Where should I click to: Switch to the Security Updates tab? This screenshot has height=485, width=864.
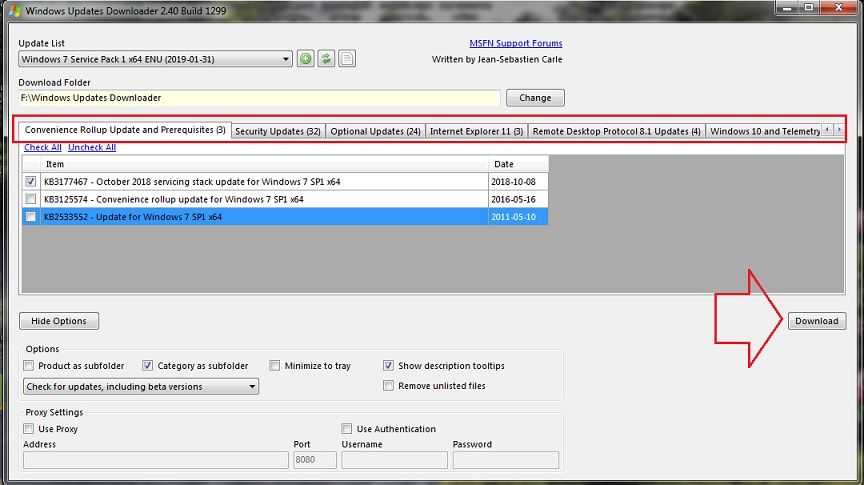[x=277, y=131]
